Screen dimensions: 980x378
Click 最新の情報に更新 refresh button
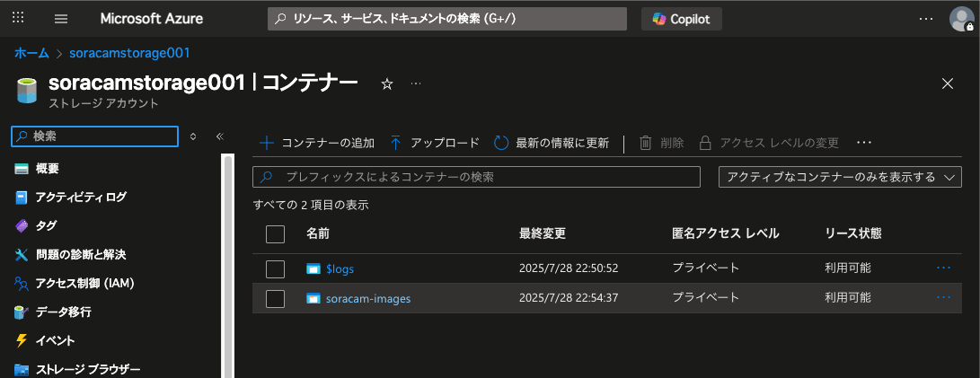coord(552,143)
